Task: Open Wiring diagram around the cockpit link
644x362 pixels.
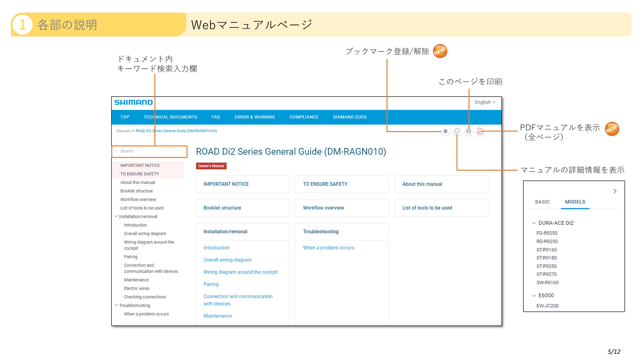Action: coord(241,272)
